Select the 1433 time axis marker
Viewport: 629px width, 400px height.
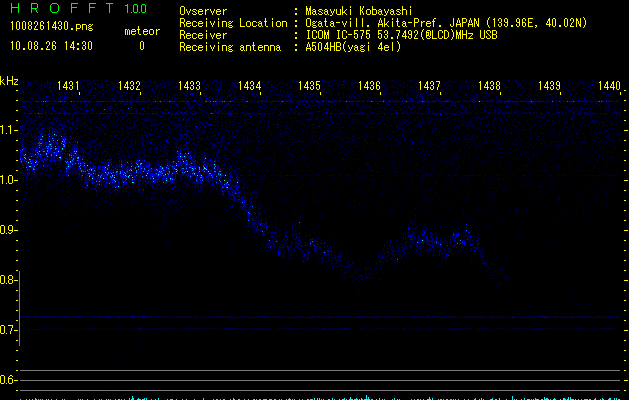[x=189, y=87]
